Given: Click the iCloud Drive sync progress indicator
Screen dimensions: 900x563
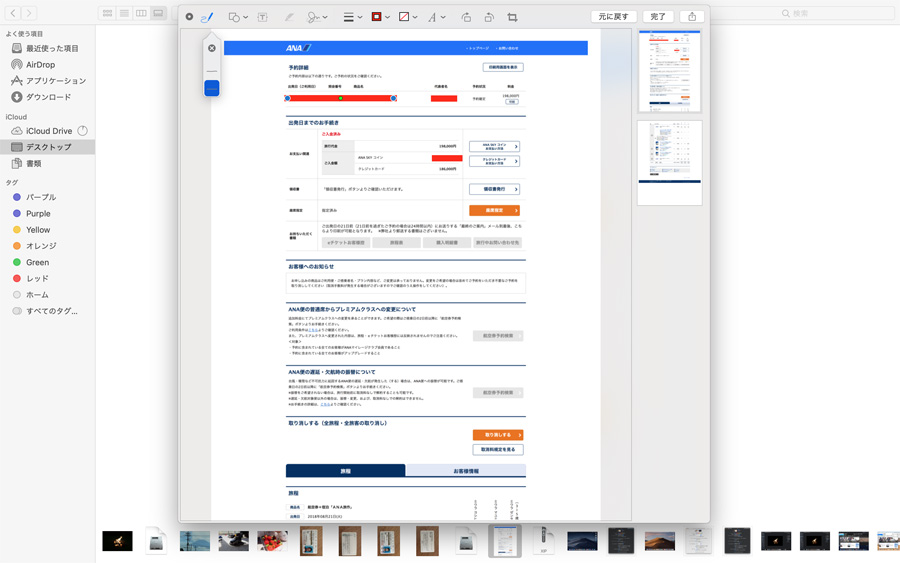Looking at the screenshot, I should pyautogui.click(x=83, y=131).
